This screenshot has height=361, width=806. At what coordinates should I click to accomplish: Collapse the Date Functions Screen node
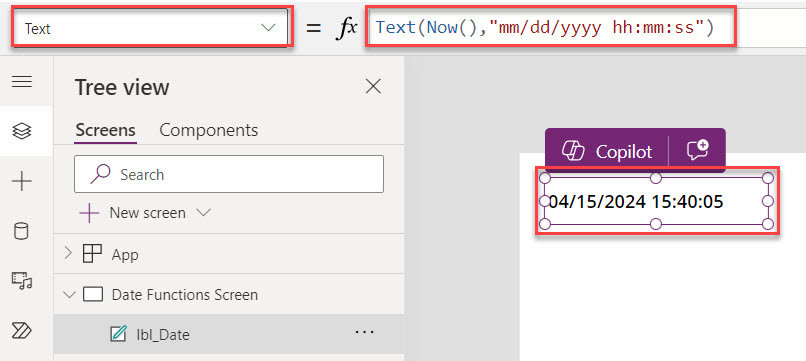pos(68,295)
